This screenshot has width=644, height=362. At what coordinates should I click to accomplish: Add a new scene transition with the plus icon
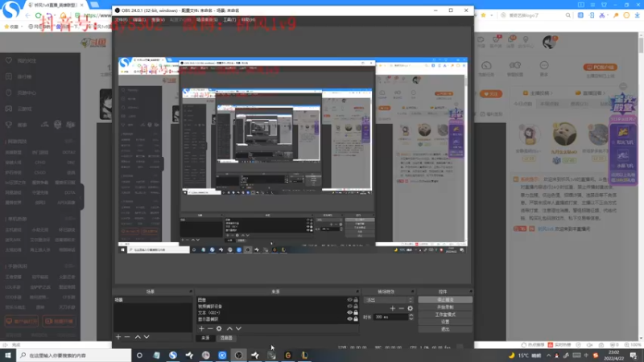click(393, 308)
